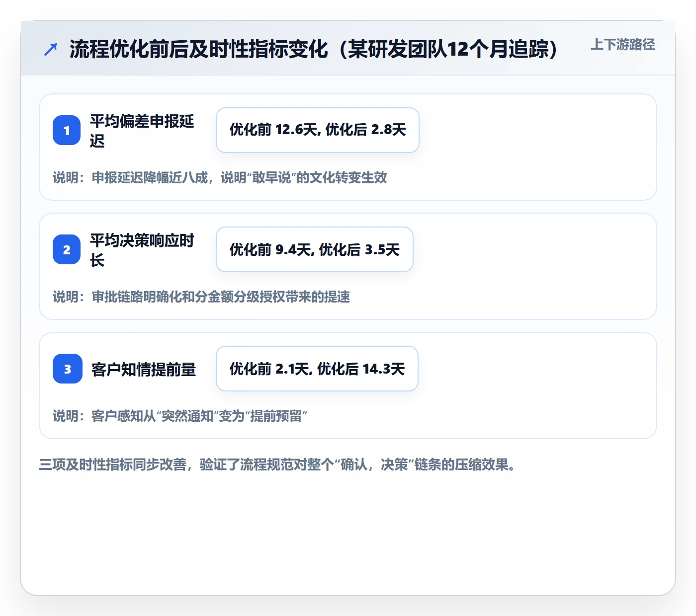The image size is (696, 616).
Task: Click the 客户知情提前量 heading
Action: (144, 369)
